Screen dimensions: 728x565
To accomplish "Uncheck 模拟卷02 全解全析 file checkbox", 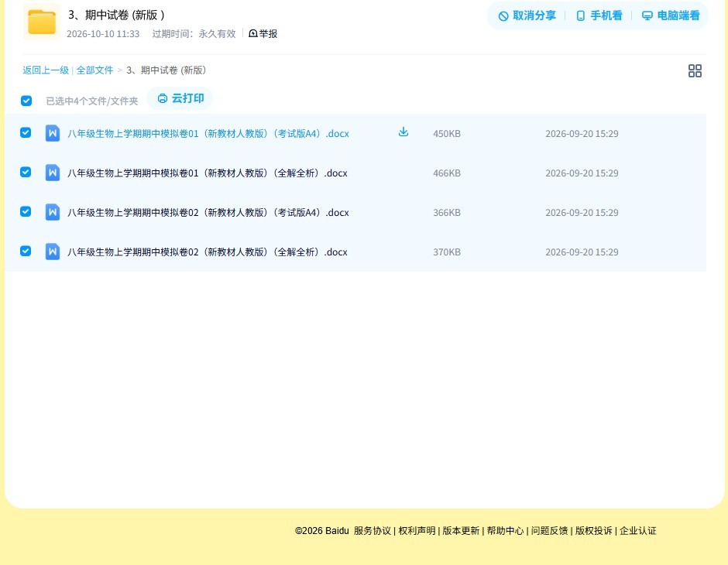I will click(x=26, y=251).
